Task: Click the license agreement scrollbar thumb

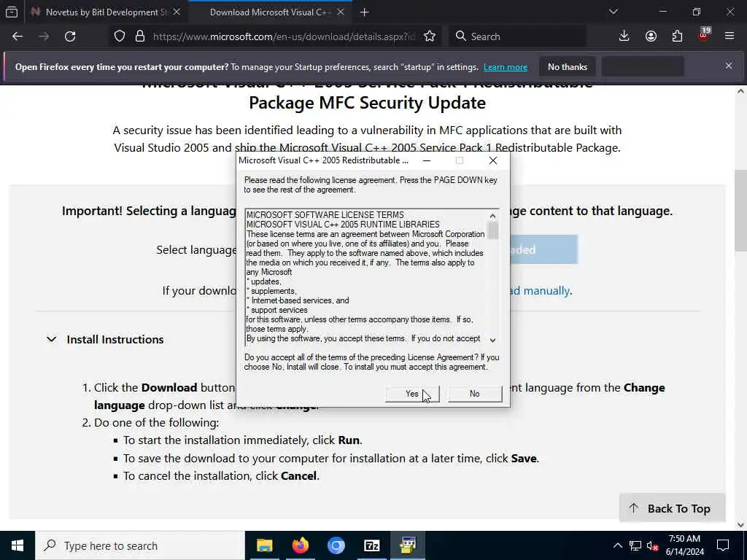Action: point(492,230)
